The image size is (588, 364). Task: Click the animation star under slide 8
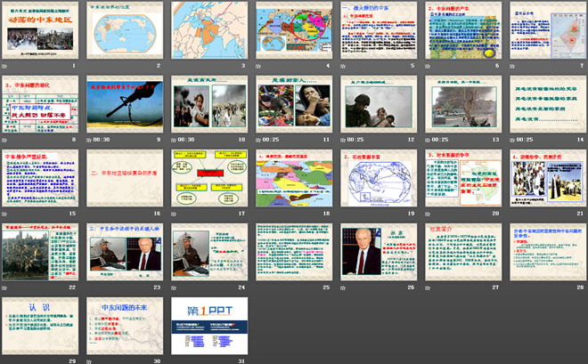4,140
